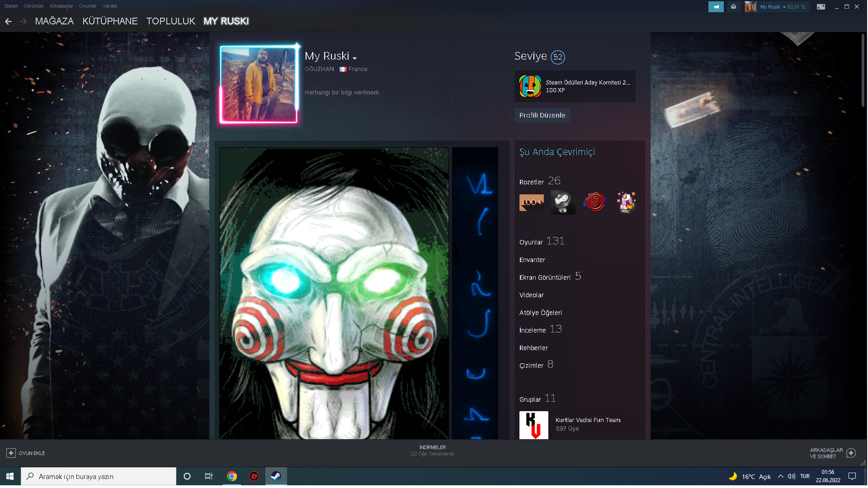Open friends and chat plus icon
The image size is (868, 488).
tap(851, 453)
